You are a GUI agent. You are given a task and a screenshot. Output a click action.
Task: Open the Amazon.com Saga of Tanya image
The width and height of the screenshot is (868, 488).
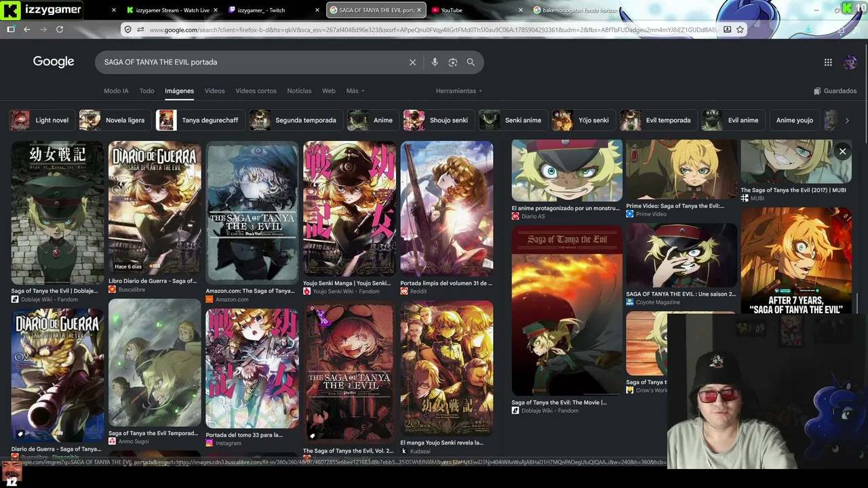[252, 211]
